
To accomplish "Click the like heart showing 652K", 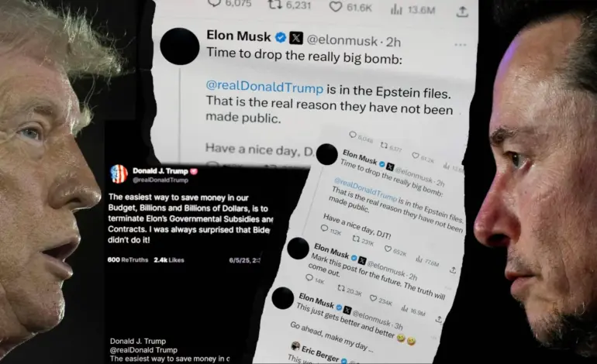I will pyautogui.click(x=388, y=249).
